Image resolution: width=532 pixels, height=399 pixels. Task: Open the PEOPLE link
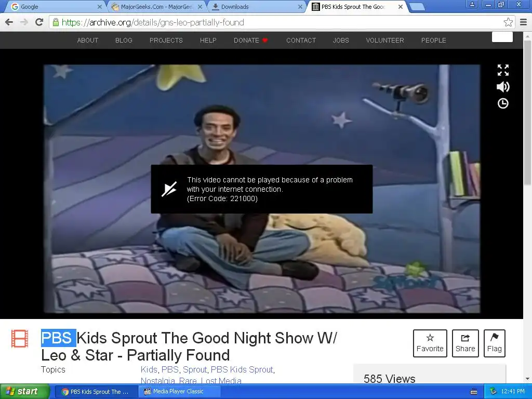point(434,41)
